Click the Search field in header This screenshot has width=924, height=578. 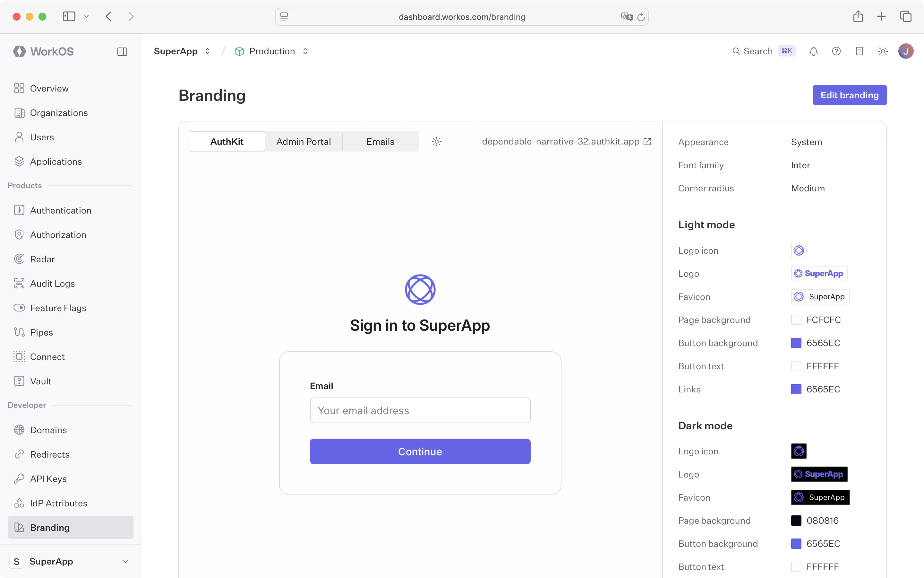[x=764, y=51]
